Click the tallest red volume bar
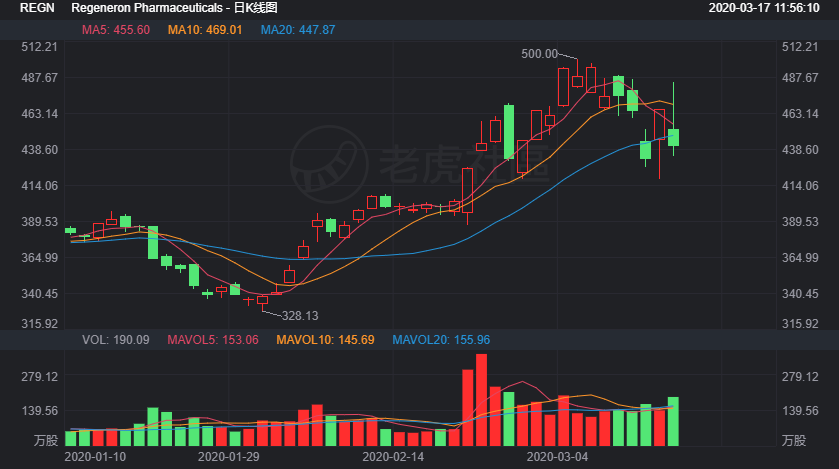This screenshot has height=469, width=839. point(481,400)
